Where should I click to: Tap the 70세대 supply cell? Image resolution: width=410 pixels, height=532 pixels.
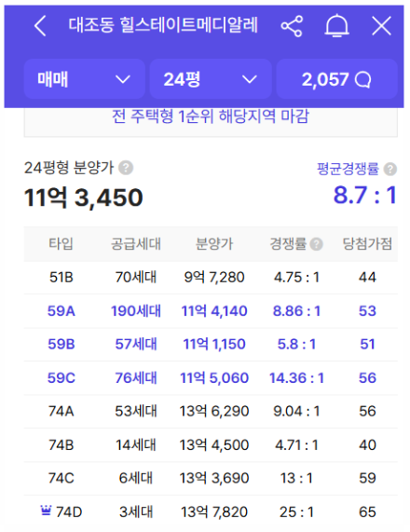[136, 278]
